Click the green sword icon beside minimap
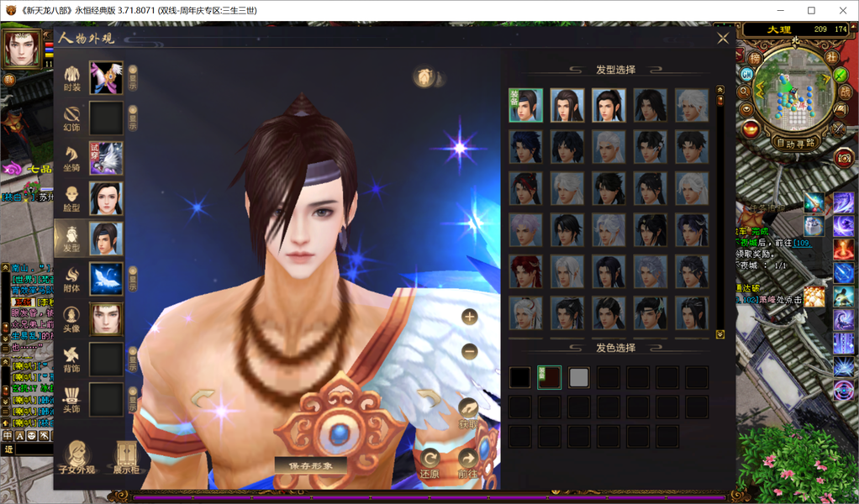 click(x=841, y=75)
